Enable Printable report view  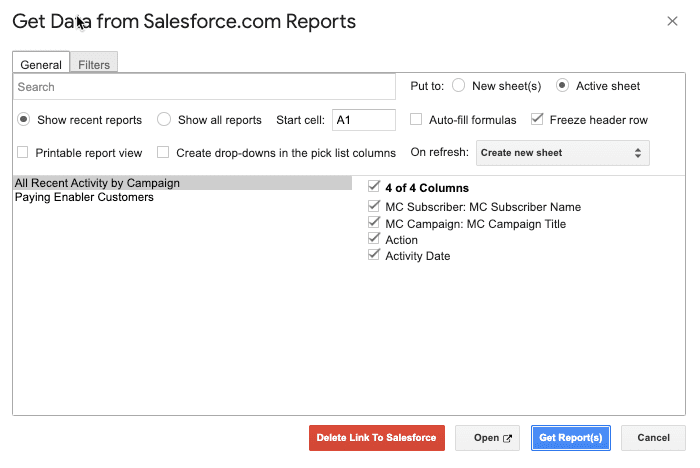(x=23, y=153)
